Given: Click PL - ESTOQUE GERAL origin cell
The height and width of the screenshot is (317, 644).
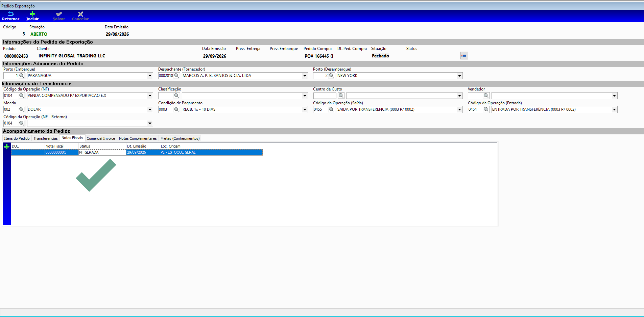Looking at the screenshot, I should [211, 152].
